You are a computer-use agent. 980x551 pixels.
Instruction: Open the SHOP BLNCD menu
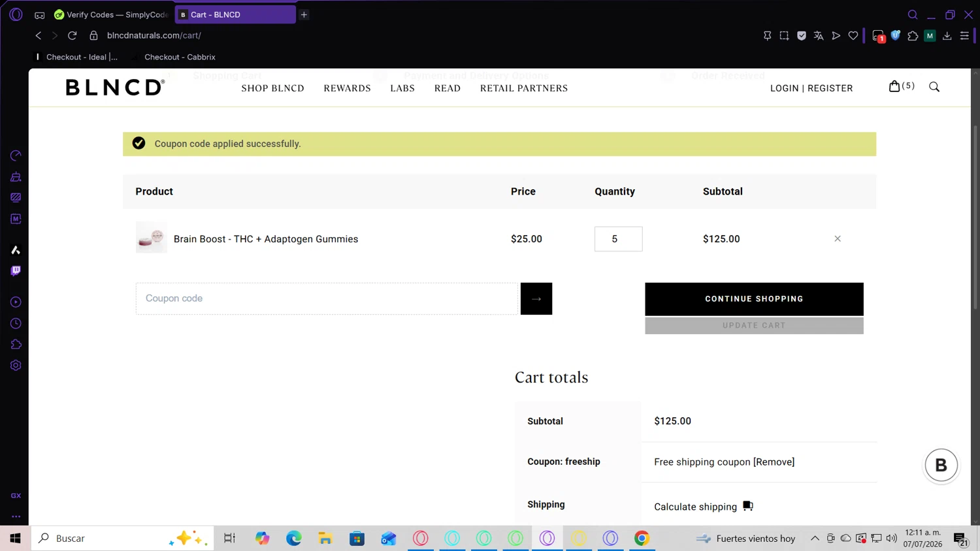(272, 88)
